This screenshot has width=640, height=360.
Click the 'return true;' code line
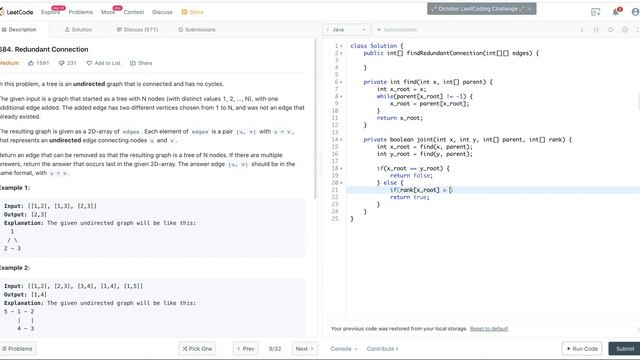[409, 197]
